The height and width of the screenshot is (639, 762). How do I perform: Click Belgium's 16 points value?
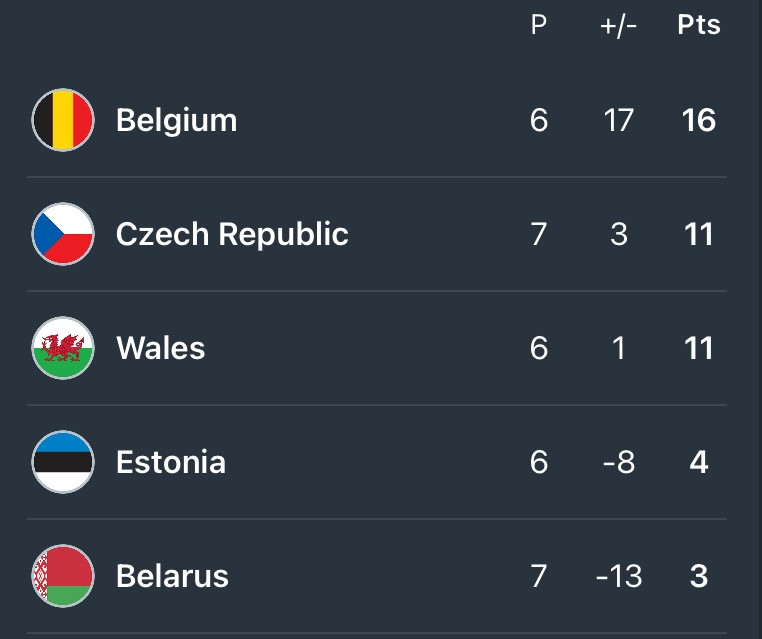[x=699, y=120]
